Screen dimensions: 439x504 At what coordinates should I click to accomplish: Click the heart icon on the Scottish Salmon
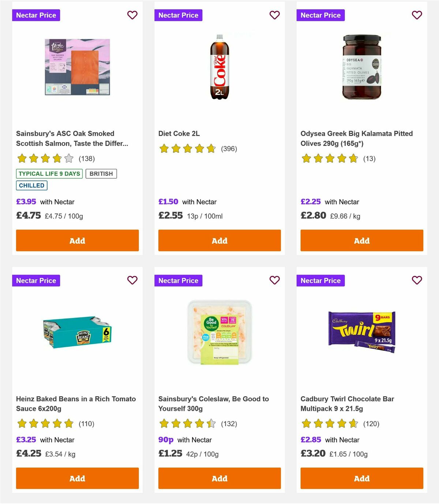point(132,15)
